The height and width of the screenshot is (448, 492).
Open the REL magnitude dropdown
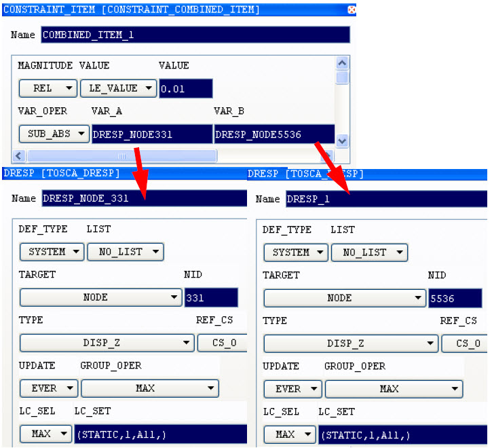click(48, 88)
